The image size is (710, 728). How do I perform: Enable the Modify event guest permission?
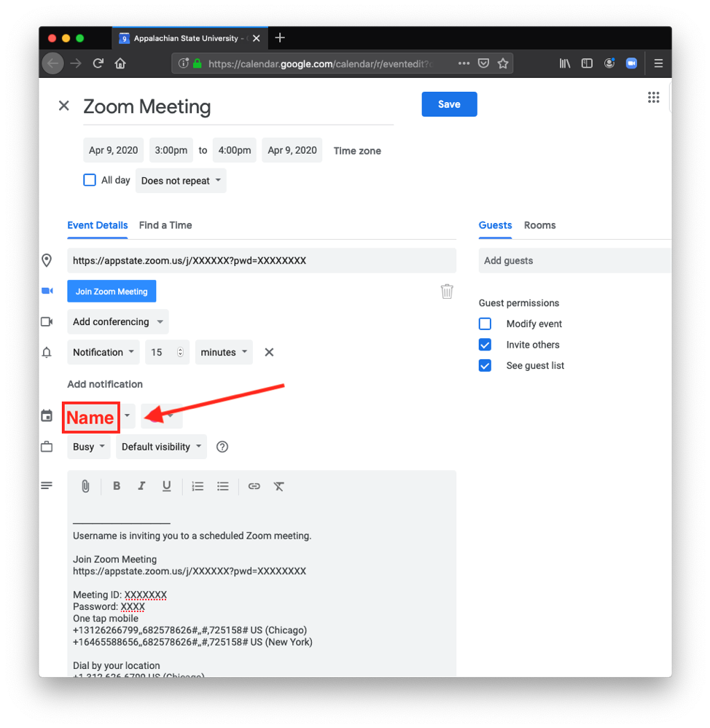tap(485, 324)
